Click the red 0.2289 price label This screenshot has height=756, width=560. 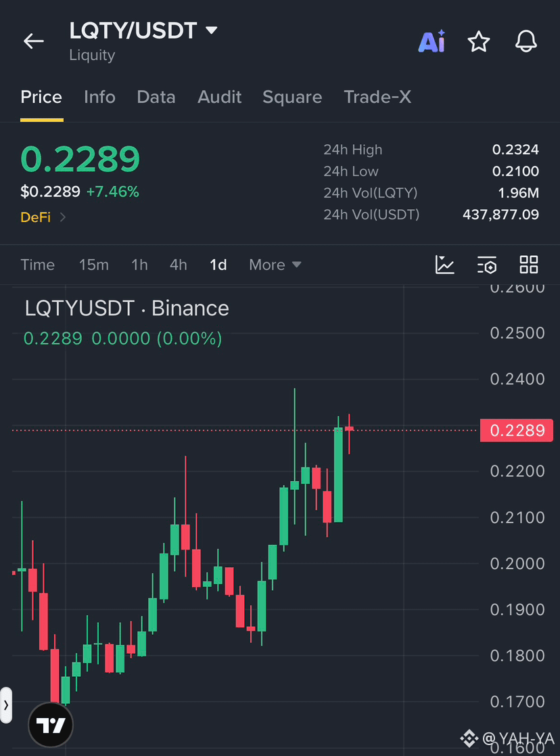(x=517, y=430)
